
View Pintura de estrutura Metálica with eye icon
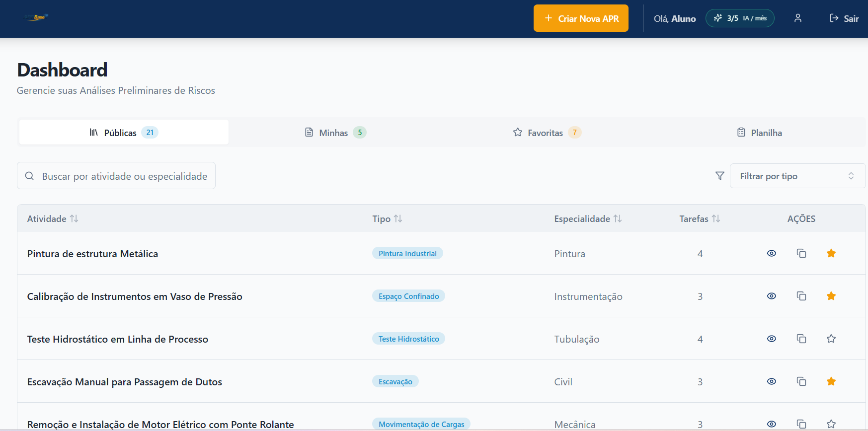pyautogui.click(x=772, y=253)
